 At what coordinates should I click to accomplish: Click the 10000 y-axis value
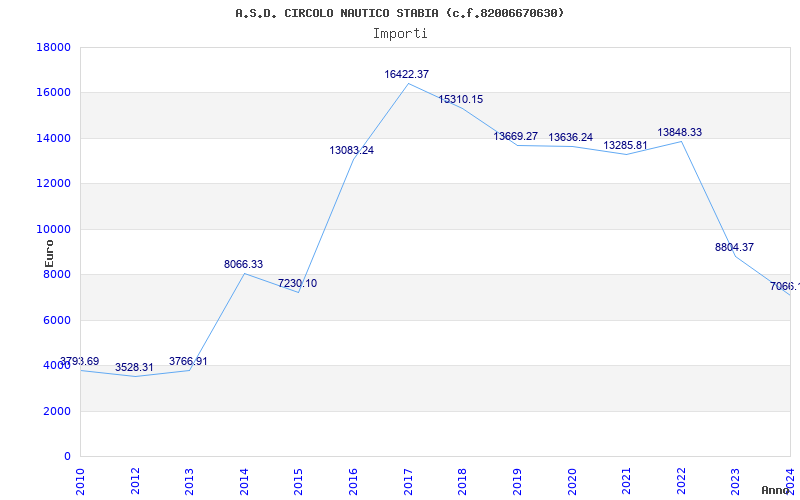tap(54, 229)
